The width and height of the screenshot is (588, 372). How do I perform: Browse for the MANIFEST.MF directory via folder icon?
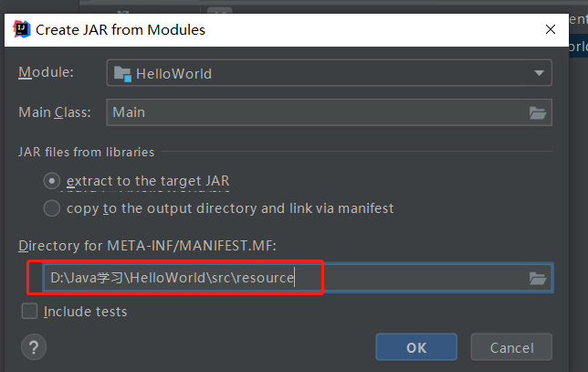(538, 278)
